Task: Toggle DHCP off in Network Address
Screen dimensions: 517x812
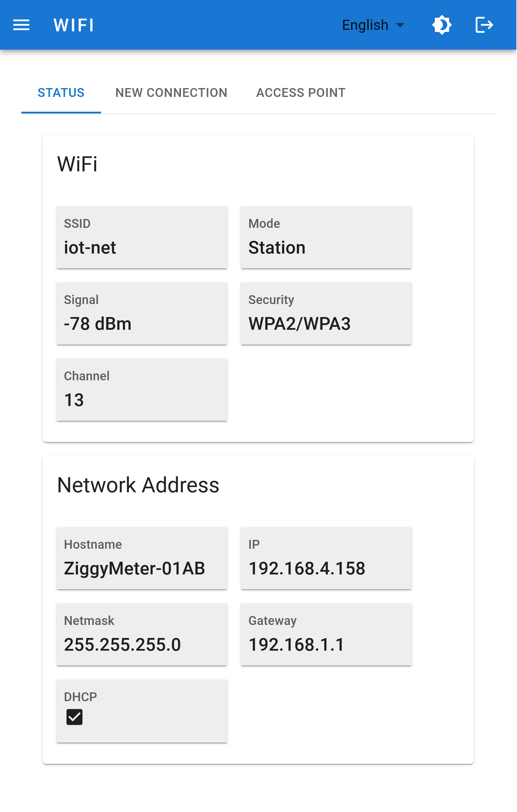Action: click(74, 717)
